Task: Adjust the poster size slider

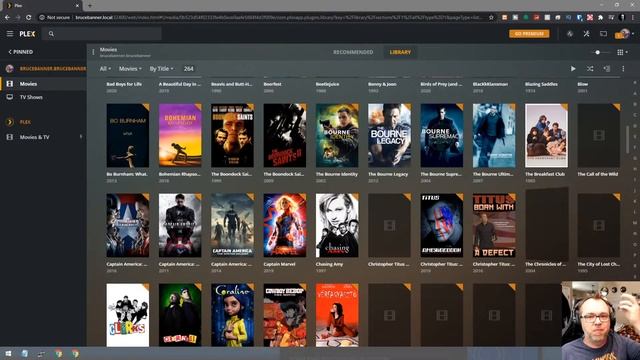Action: point(598,52)
